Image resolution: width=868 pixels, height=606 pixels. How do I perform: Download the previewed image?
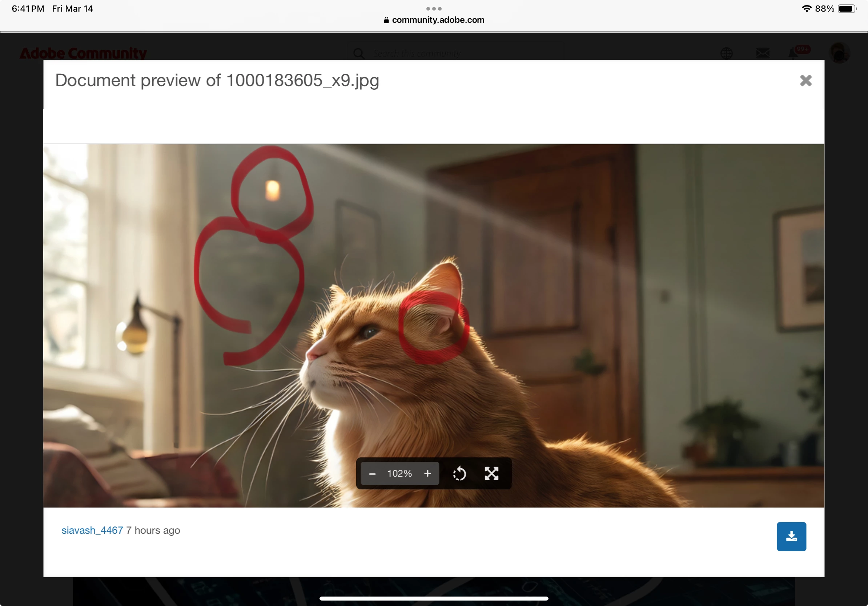791,537
